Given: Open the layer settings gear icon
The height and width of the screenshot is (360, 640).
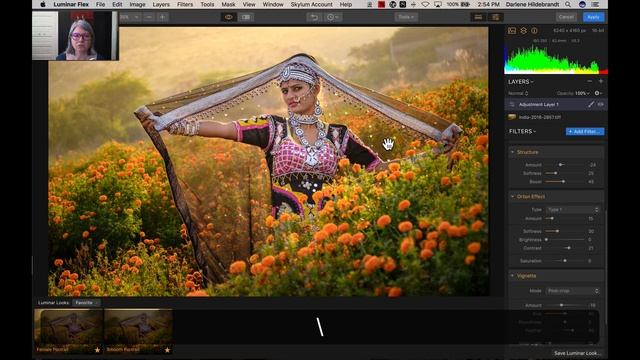Looking at the screenshot, I should click(x=598, y=93).
